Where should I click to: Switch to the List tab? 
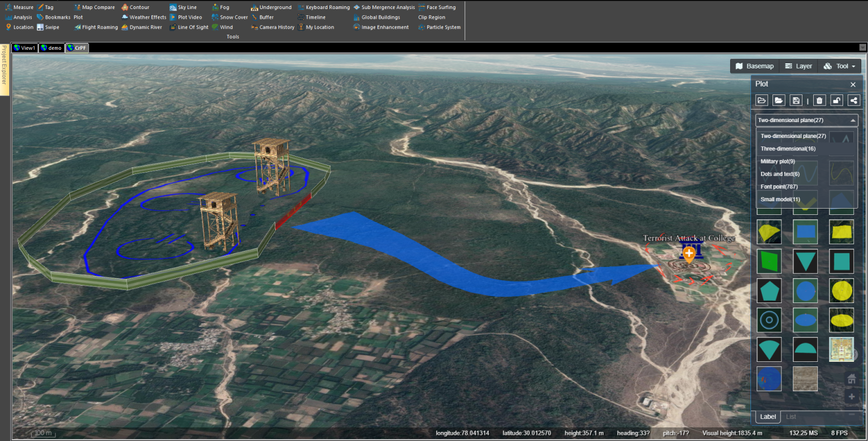coord(791,417)
